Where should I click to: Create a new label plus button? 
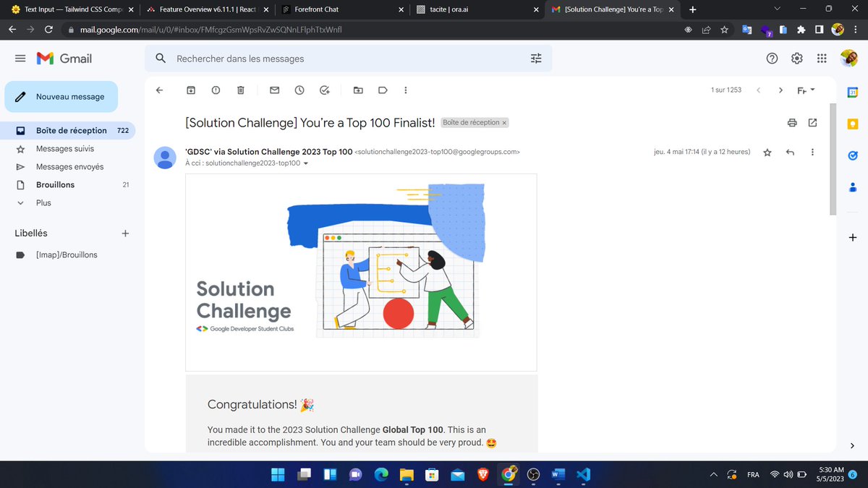point(125,234)
